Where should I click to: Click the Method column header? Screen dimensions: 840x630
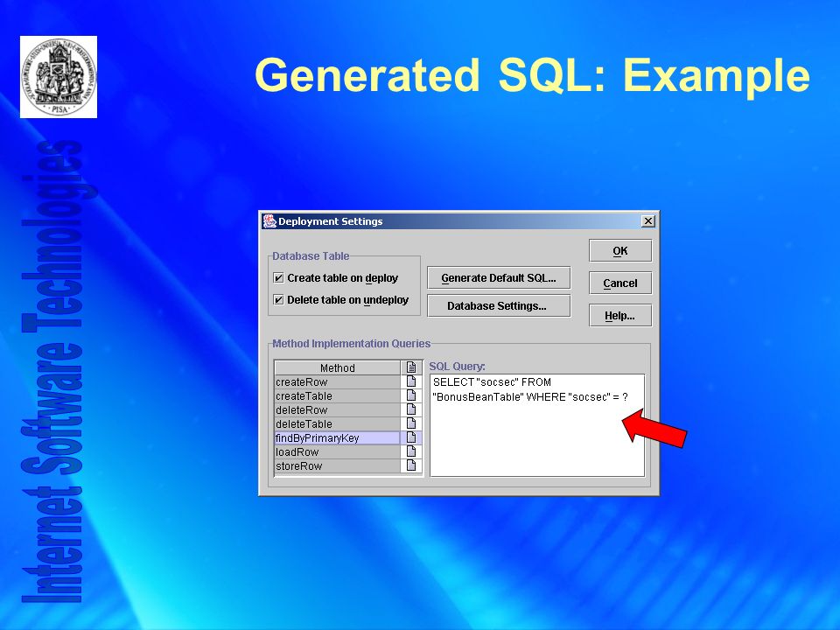click(338, 367)
